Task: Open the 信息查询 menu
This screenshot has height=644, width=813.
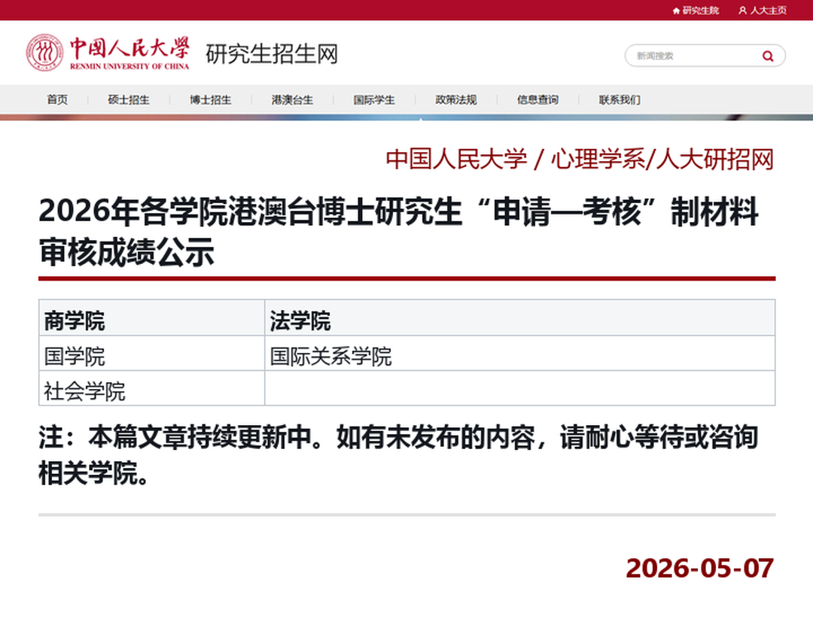Action: click(537, 99)
